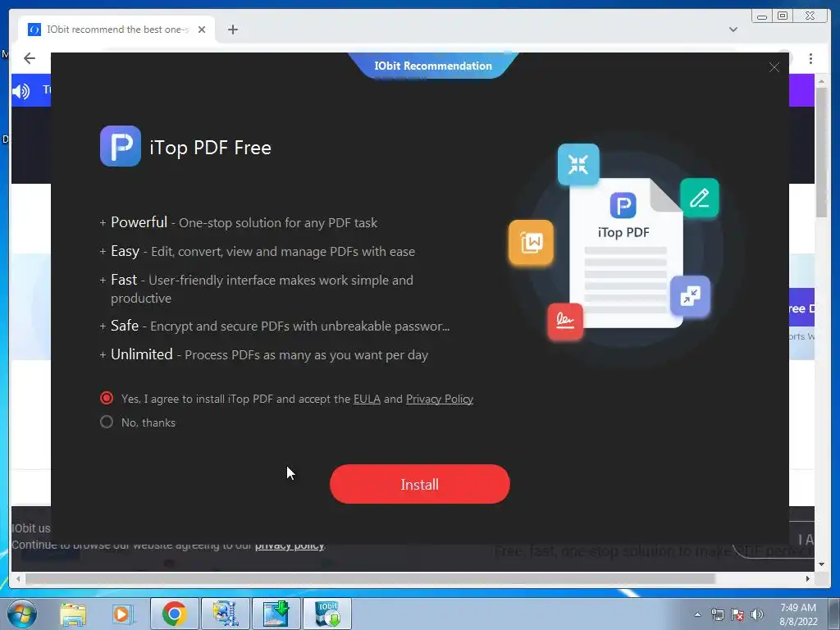Select the 'Yes, I agree to install' radio option
This screenshot has width=840, height=630.
(x=107, y=398)
